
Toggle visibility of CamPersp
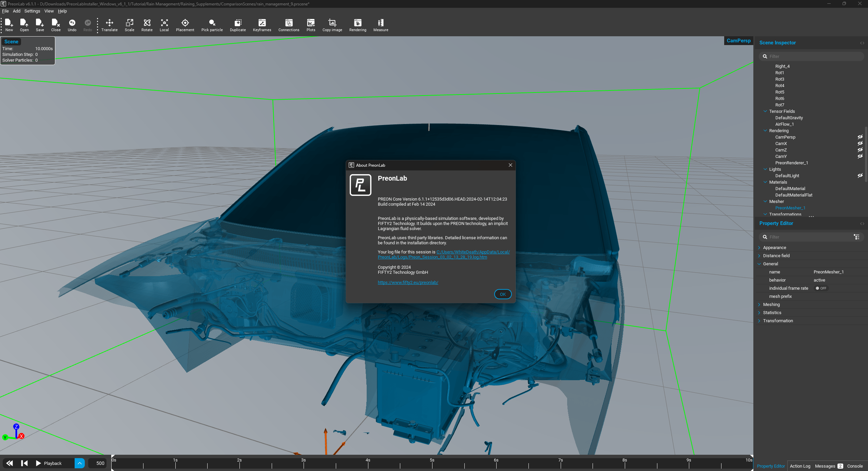[860, 137]
